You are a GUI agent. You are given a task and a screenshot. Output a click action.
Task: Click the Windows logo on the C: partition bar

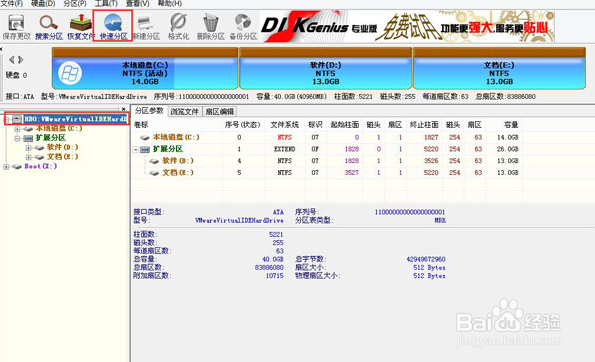point(70,73)
